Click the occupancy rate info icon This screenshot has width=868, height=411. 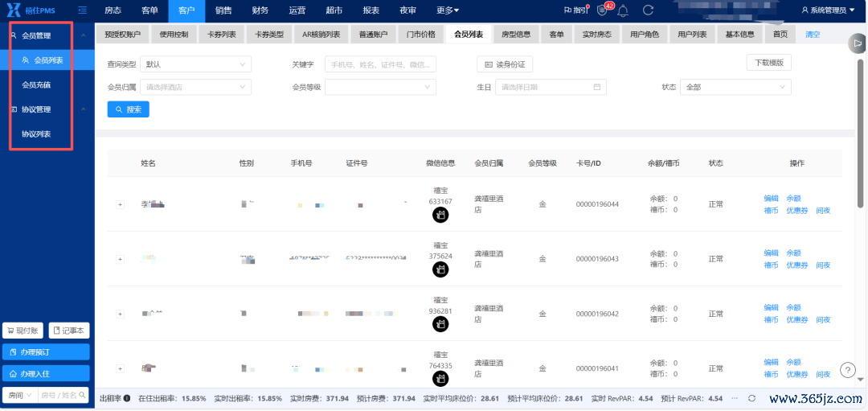pyautogui.click(x=128, y=398)
